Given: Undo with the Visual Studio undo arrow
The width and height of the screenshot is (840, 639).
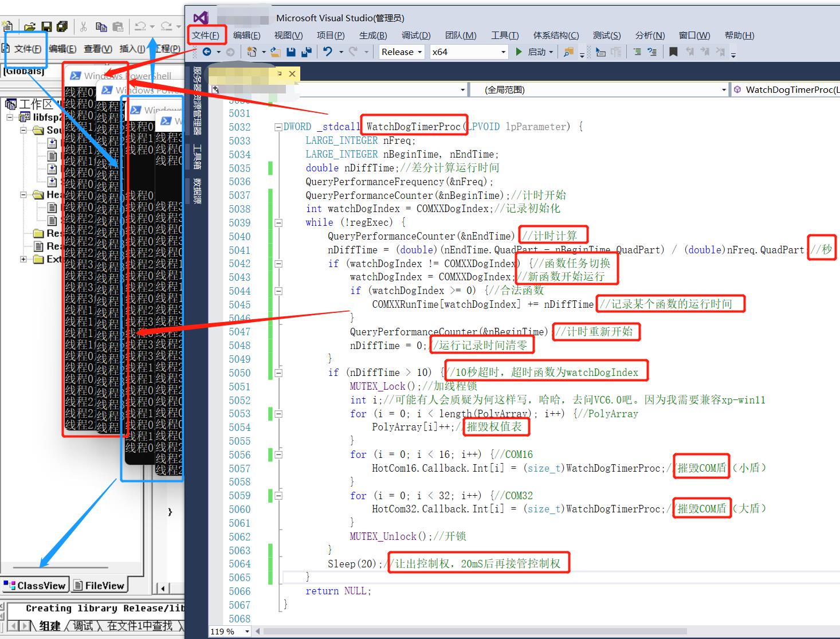Looking at the screenshot, I should (x=327, y=52).
